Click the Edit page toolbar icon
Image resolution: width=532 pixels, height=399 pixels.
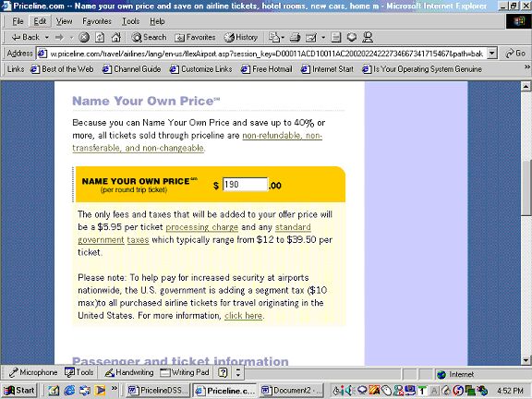[311, 37]
